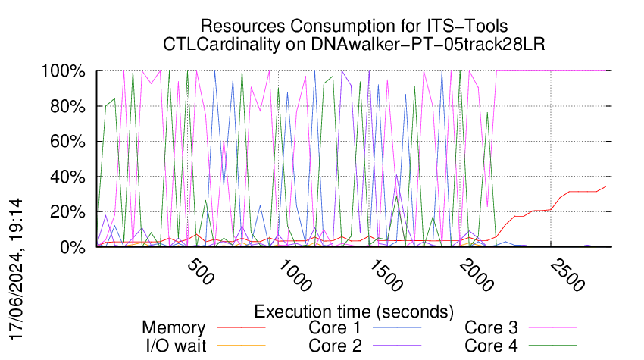Click the flat magenta Core 3 line at 100% after 2200 seconds
This screenshot has height=360, width=644.
point(551,71)
